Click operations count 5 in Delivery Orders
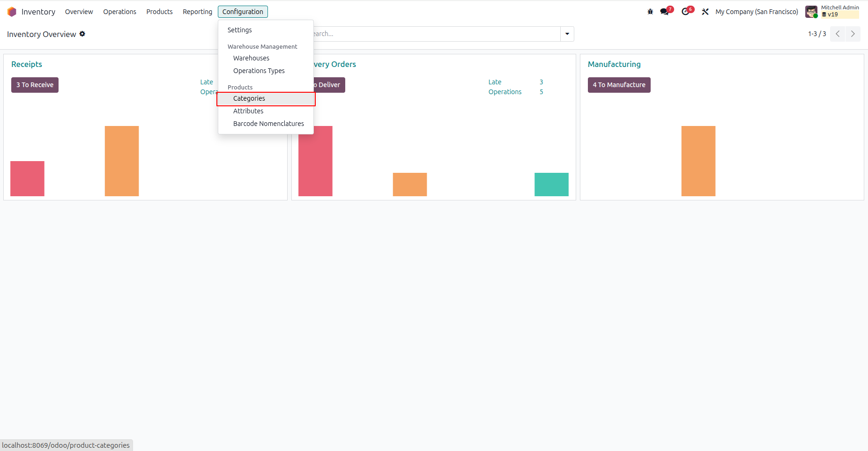This screenshot has width=868, height=451. pos(542,92)
